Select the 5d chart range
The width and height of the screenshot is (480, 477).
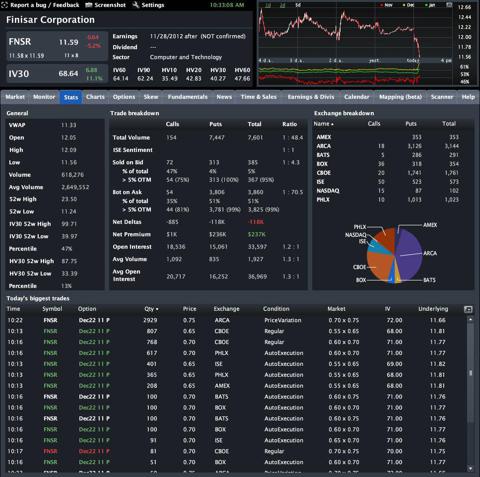[297, 5]
